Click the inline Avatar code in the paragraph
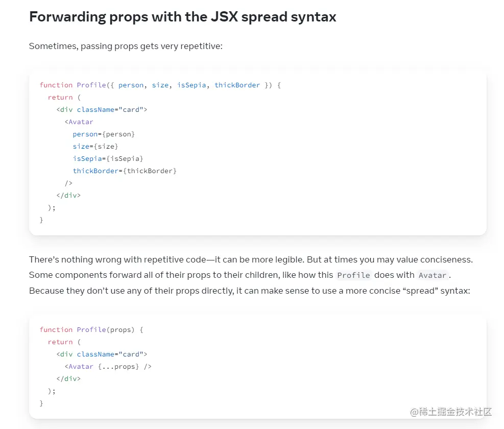Image resolution: width=504 pixels, height=429 pixels. [433, 275]
